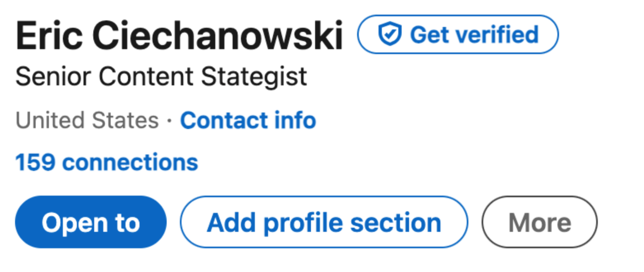The image size is (644, 272).
Task: Click the shield checkmark verification icon
Action: (387, 35)
